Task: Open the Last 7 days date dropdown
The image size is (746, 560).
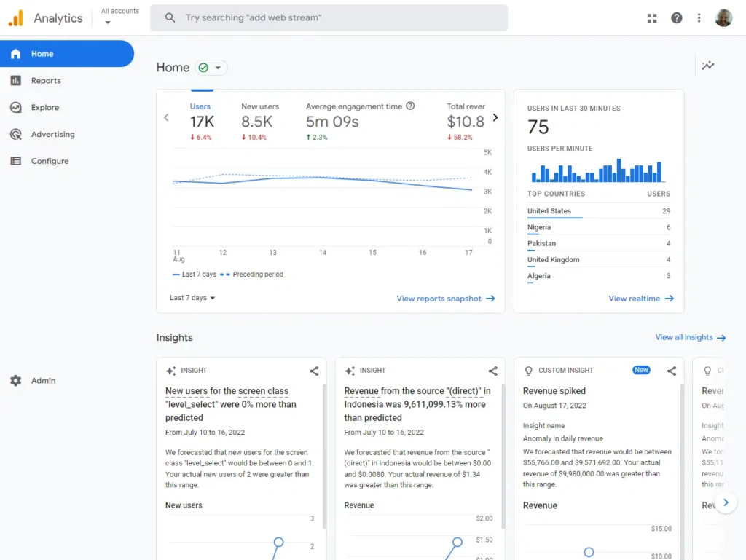Action: 192,298
